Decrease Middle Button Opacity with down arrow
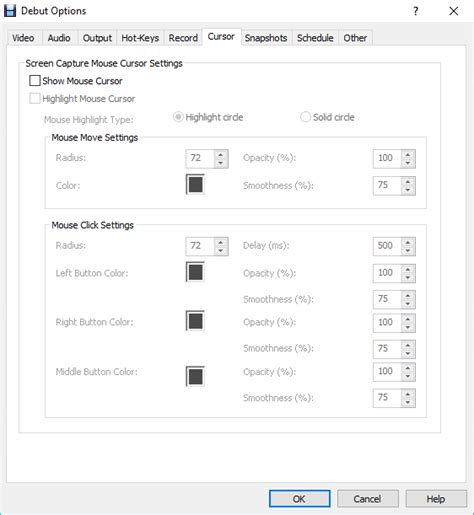The image size is (474, 515). [x=408, y=376]
